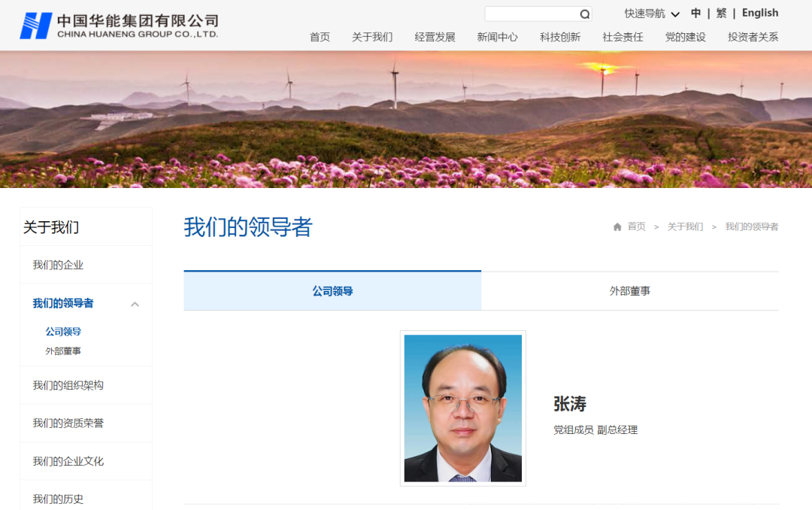Click inside the search input field
The width and height of the screenshot is (812, 510).
coord(532,14)
